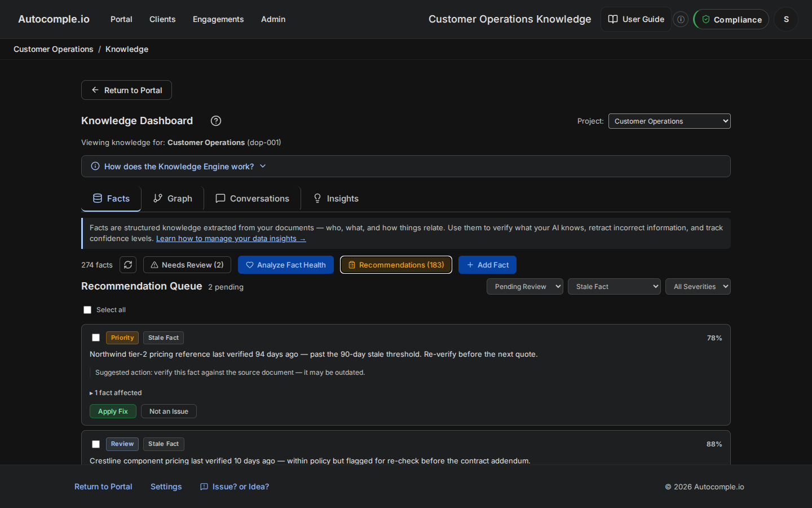Click the branch icon on Graph tab
The height and width of the screenshot is (508, 812).
[x=158, y=199]
